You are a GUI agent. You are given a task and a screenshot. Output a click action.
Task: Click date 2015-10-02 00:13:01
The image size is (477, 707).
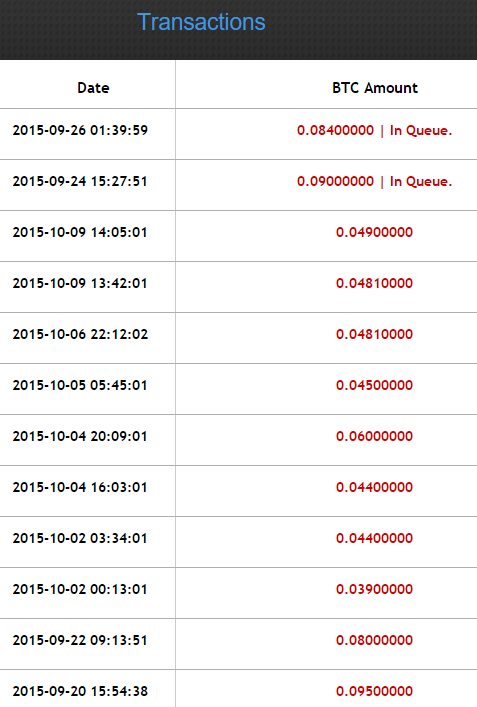[80, 589]
